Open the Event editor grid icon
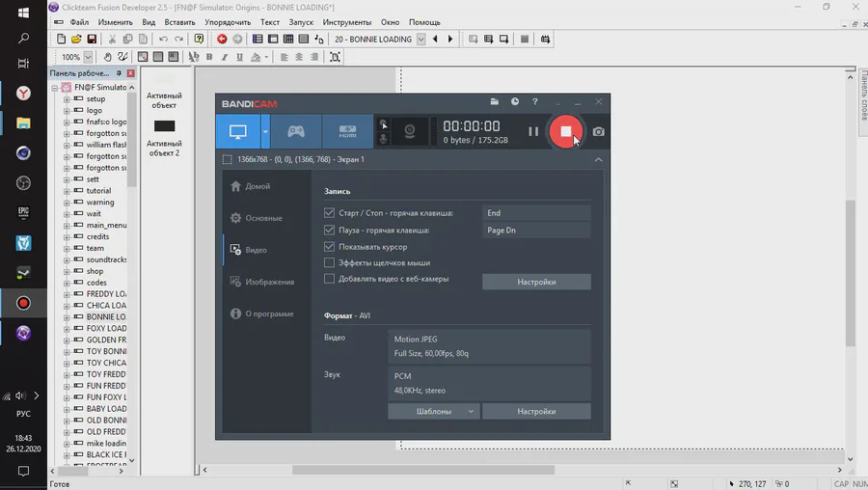 (x=288, y=39)
